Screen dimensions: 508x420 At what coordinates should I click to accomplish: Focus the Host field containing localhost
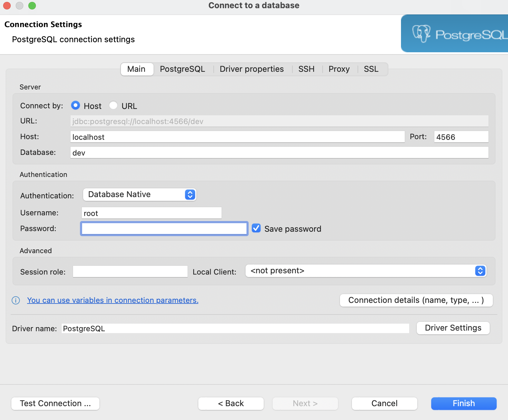pos(238,137)
